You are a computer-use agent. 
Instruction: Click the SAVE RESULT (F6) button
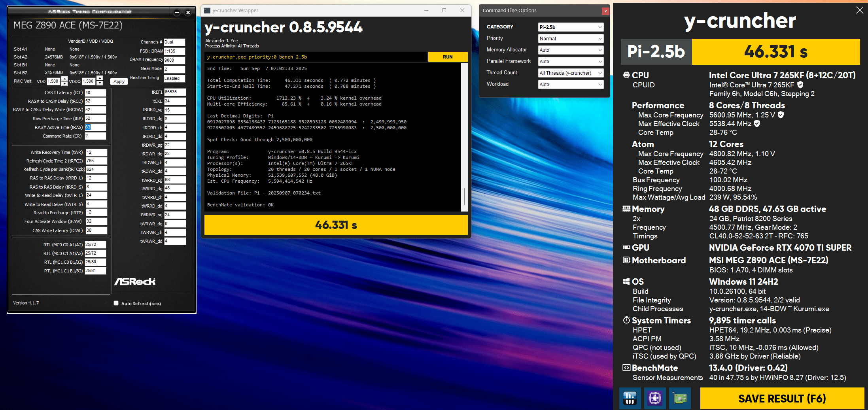tap(782, 398)
